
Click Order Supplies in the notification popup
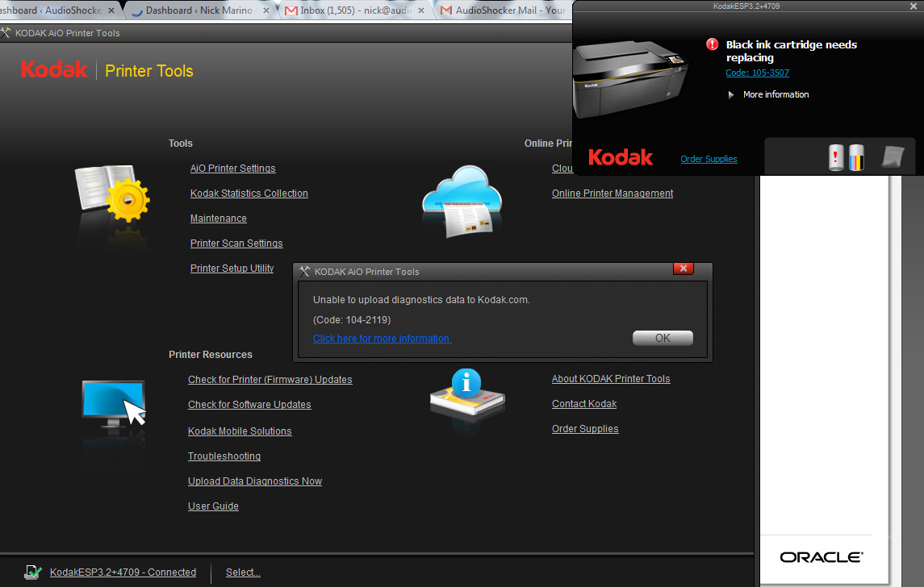(x=709, y=159)
